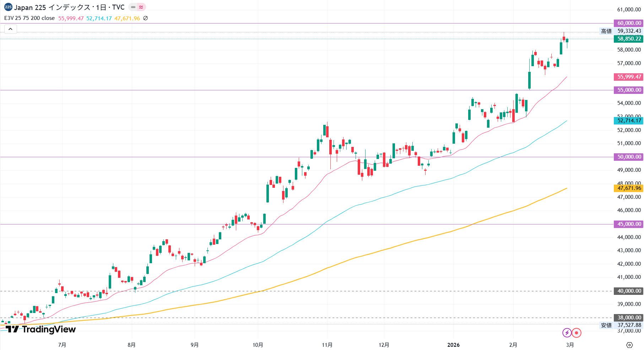Click the green 58,850.22 current price label
Image resolution: width=644 pixels, height=350 pixels.
(629, 39)
